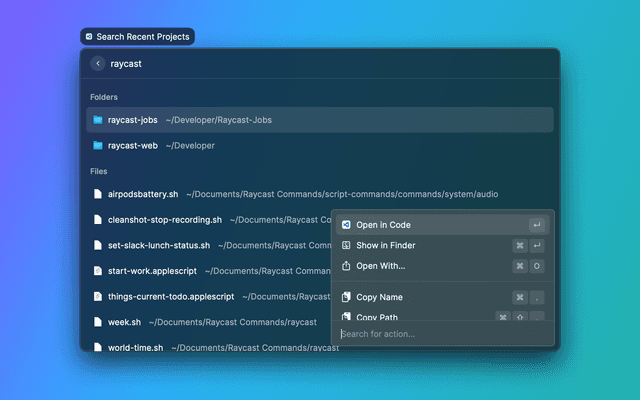640x400 pixels.
Task: Click the raycast-web folder icon
Action: click(x=98, y=146)
